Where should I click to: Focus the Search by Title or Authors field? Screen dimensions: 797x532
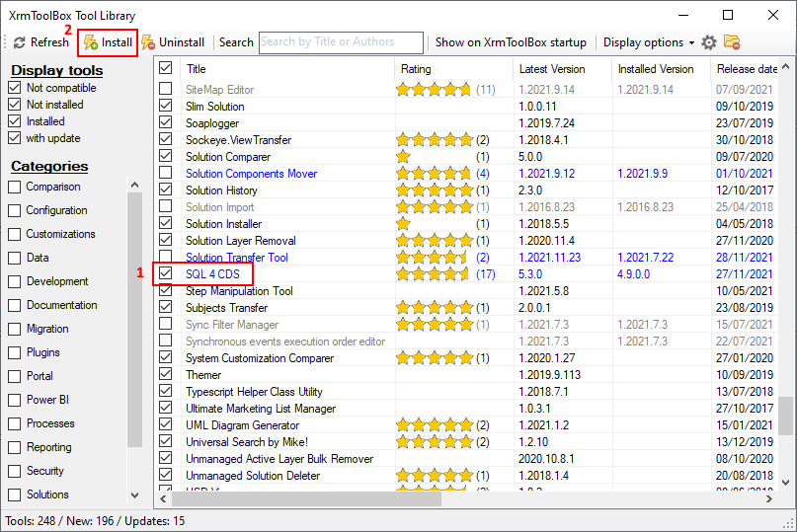[x=341, y=42]
